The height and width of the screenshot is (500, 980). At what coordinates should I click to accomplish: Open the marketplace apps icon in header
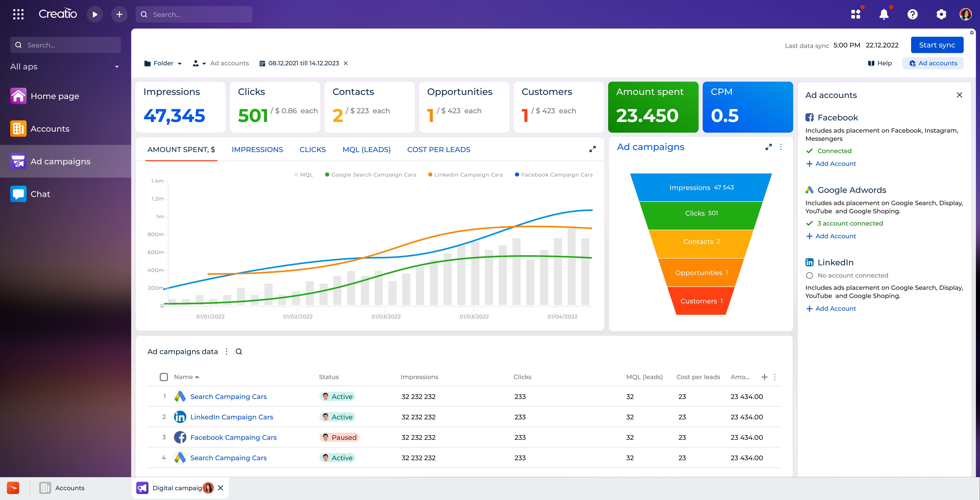tap(856, 14)
